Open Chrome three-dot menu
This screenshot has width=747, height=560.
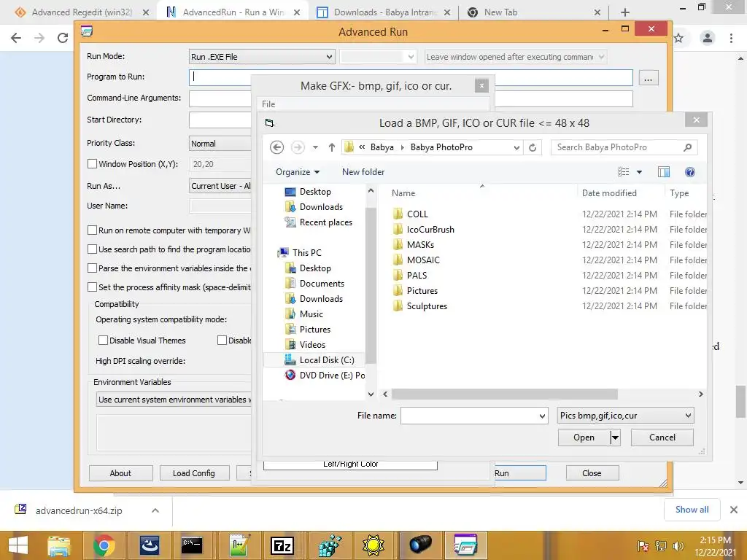coord(731,38)
